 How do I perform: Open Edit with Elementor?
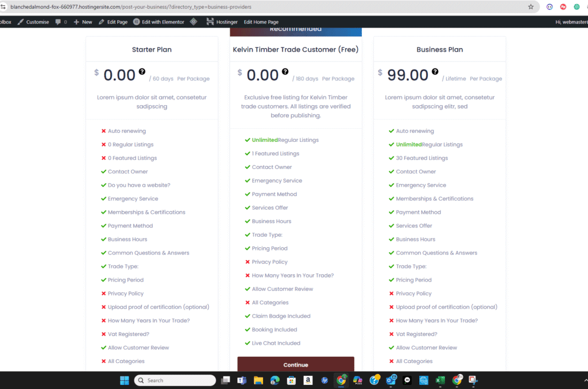(159, 22)
